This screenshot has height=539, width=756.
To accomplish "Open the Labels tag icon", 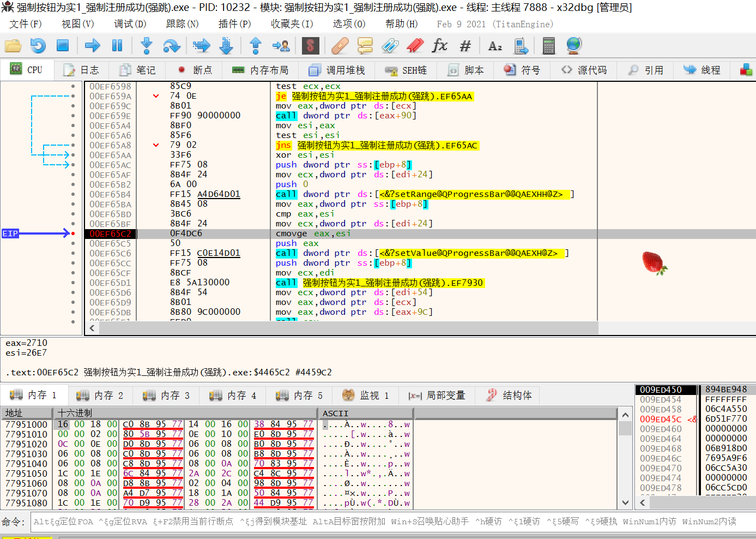I will [x=390, y=46].
